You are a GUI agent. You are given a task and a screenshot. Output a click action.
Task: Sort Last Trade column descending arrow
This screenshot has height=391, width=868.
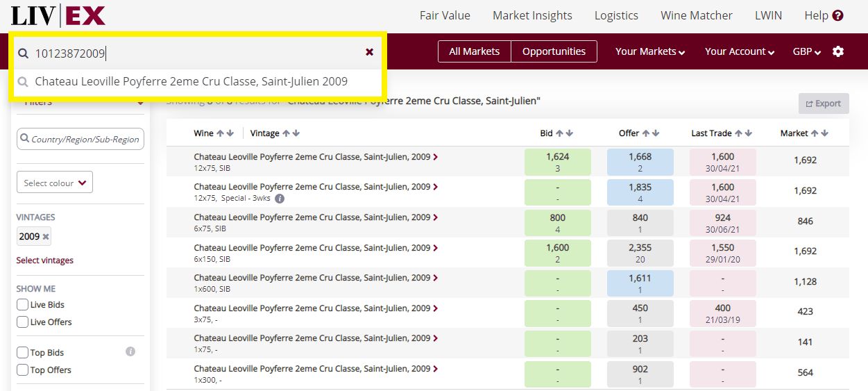(748, 133)
